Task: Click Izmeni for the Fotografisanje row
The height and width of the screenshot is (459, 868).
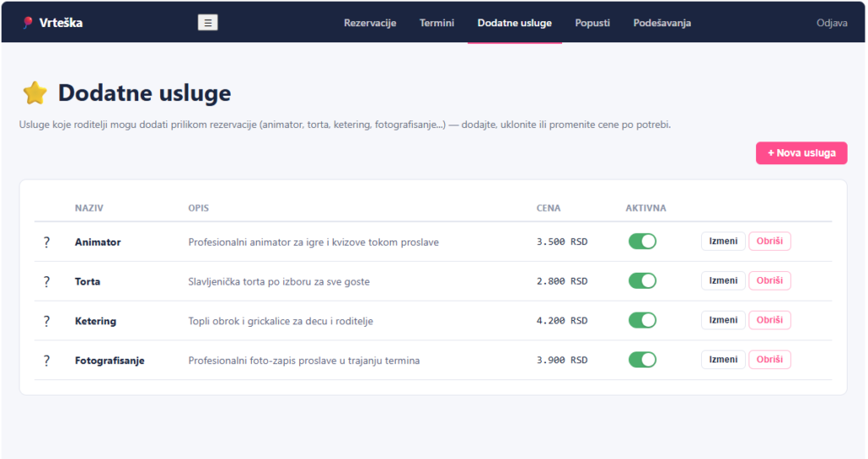Action: pyautogui.click(x=724, y=359)
